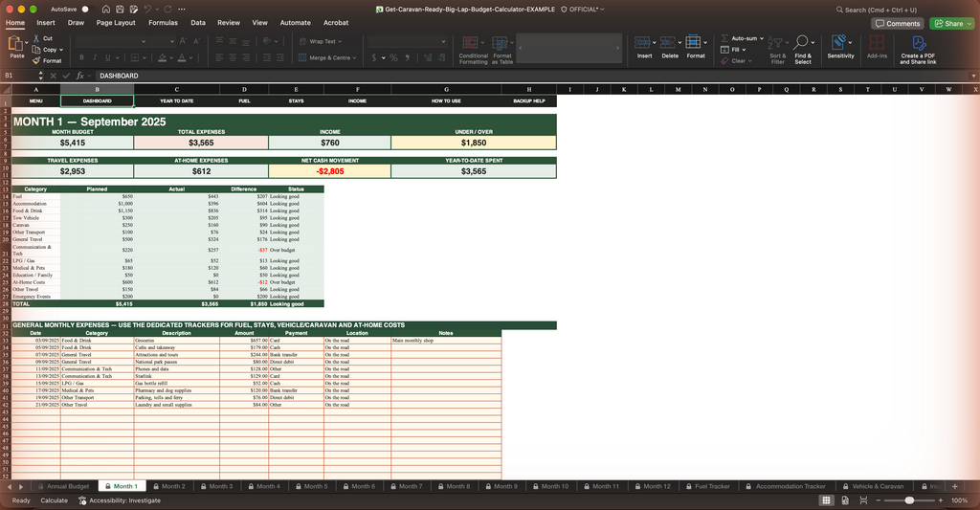Open the Insert ribbon tab

(x=46, y=23)
